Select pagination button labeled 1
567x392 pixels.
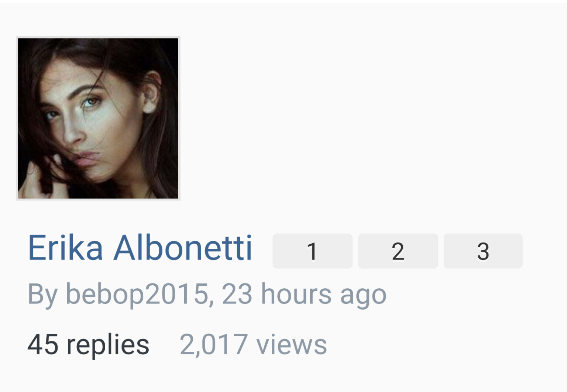tap(312, 251)
